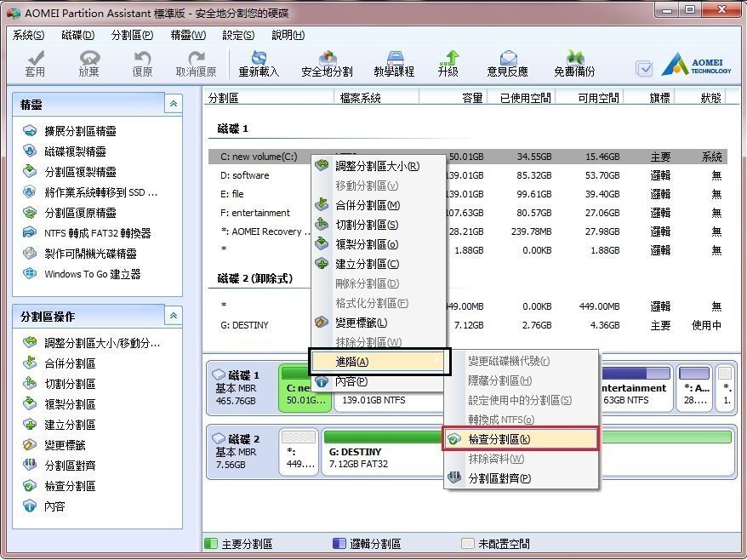Click the 升級 (Upgrade) toolbar icon
This screenshot has width=747, height=560.
pyautogui.click(x=448, y=64)
